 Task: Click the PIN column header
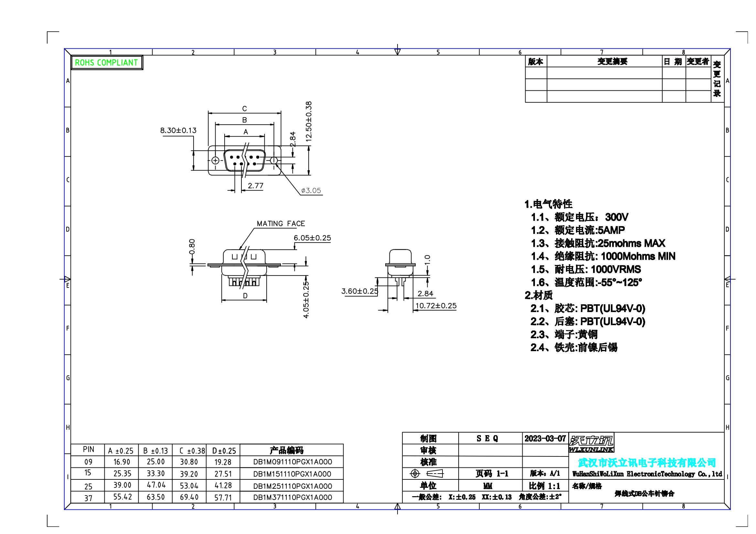click(88, 449)
